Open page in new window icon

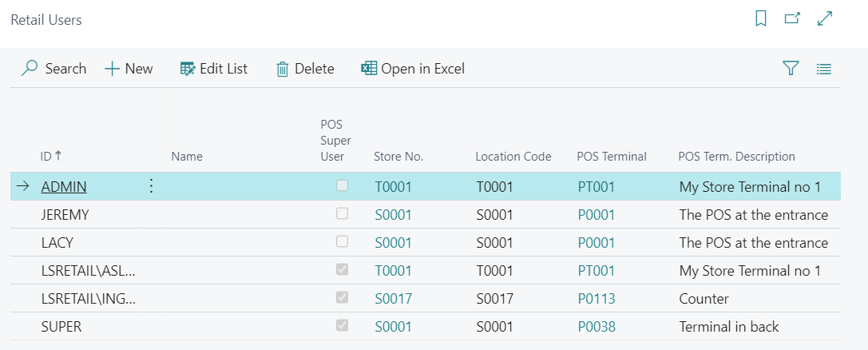(x=792, y=18)
